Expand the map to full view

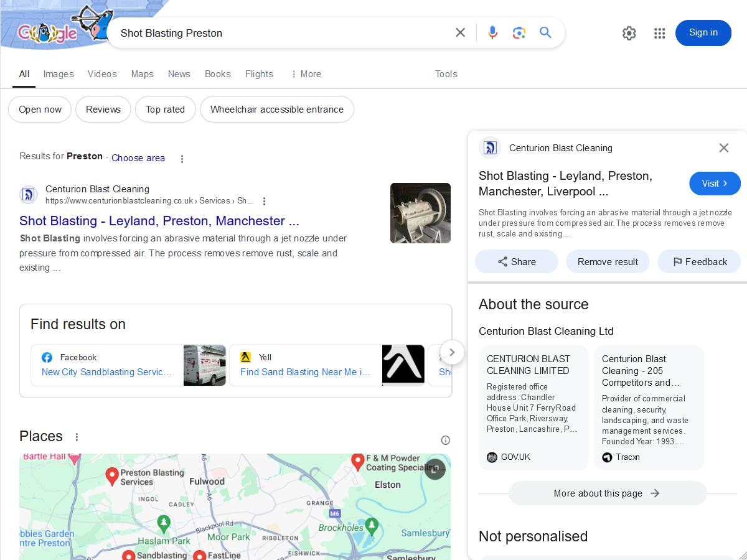435,469
